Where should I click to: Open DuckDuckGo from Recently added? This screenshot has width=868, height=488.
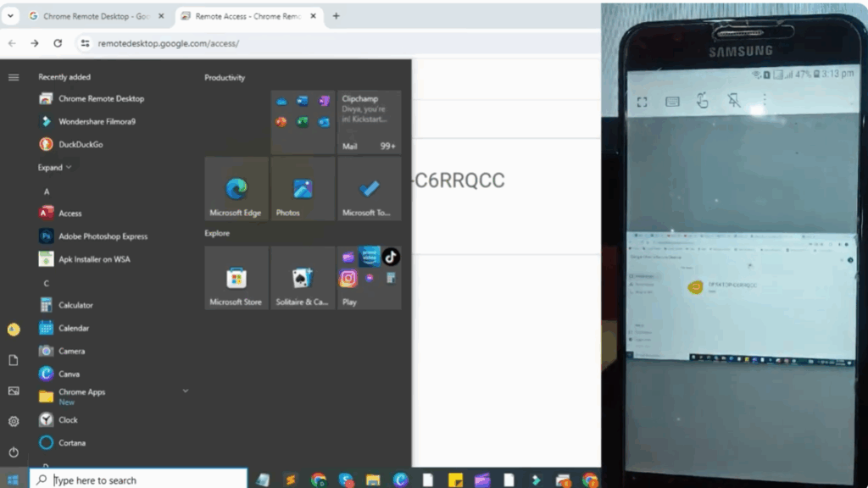click(x=82, y=144)
